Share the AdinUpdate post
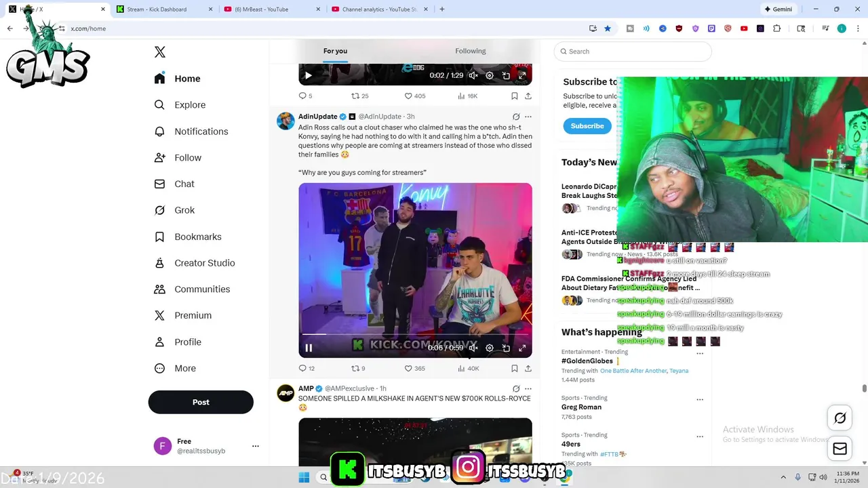This screenshot has width=868, height=488. click(x=528, y=369)
